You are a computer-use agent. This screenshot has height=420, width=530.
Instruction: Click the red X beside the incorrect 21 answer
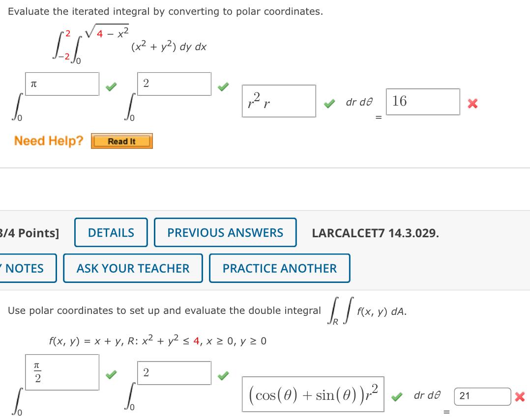click(x=521, y=396)
